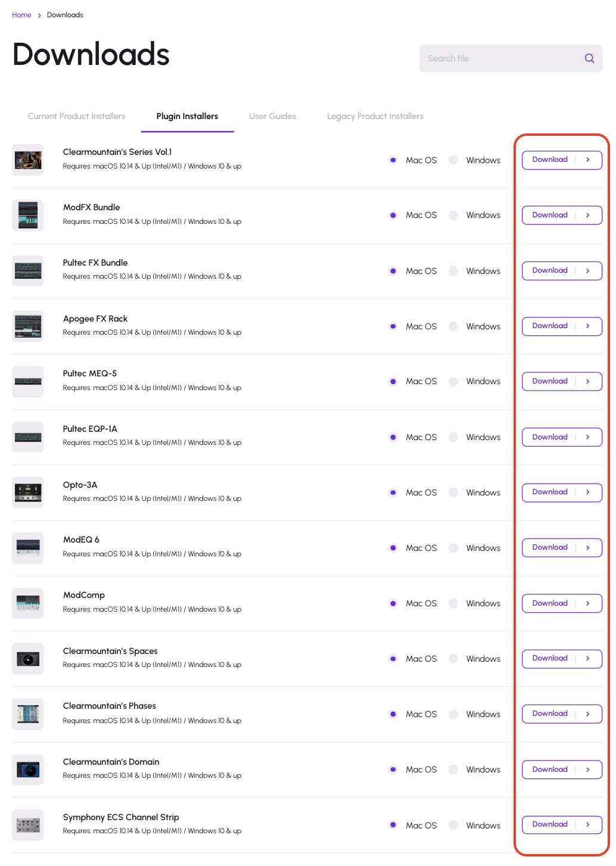Select Windows for Pultec EQP-1A
616x866 pixels.
tap(454, 437)
